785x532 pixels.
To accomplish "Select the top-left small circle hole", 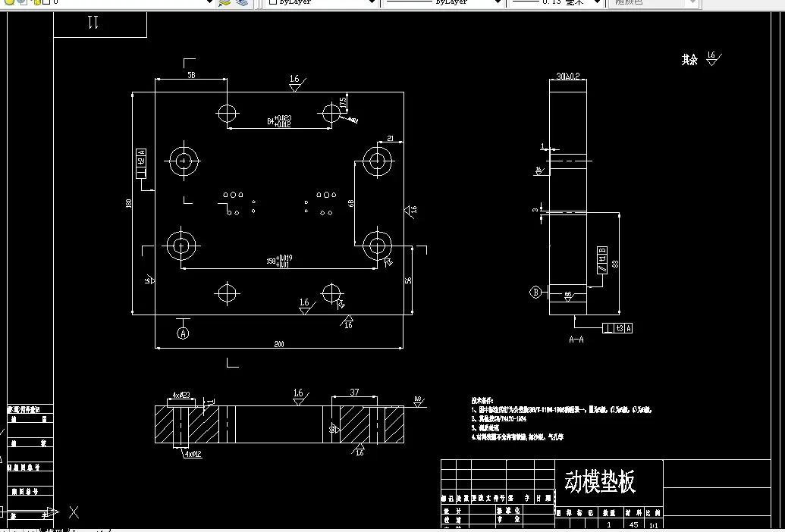I will [228, 114].
